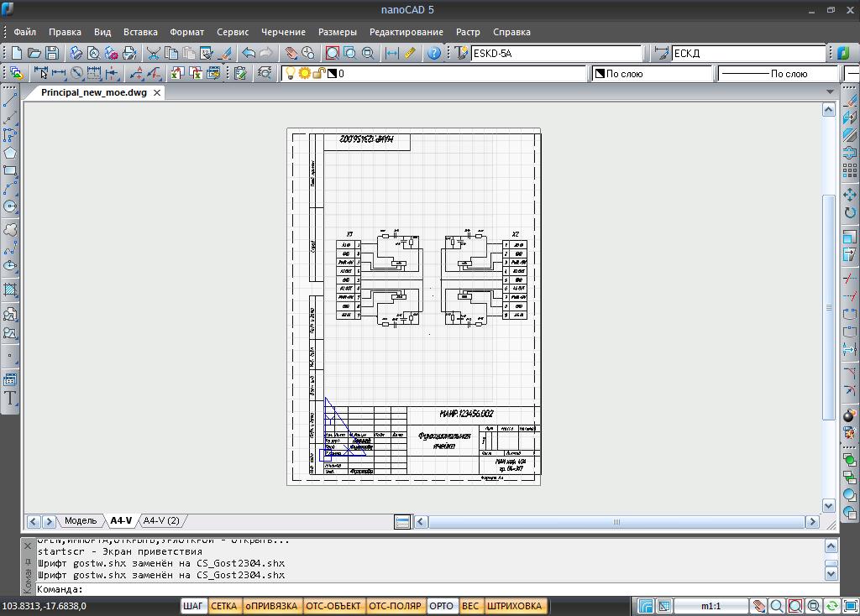
Task: Open the По слою linetype dropdown
Action: click(779, 74)
